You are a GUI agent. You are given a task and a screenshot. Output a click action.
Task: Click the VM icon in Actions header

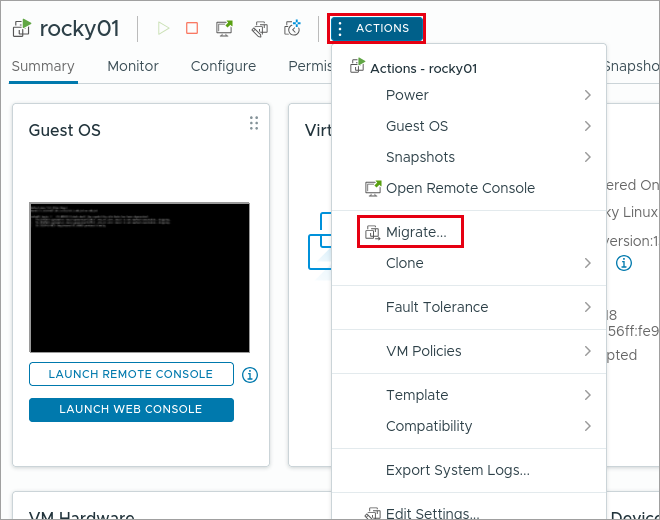357,66
